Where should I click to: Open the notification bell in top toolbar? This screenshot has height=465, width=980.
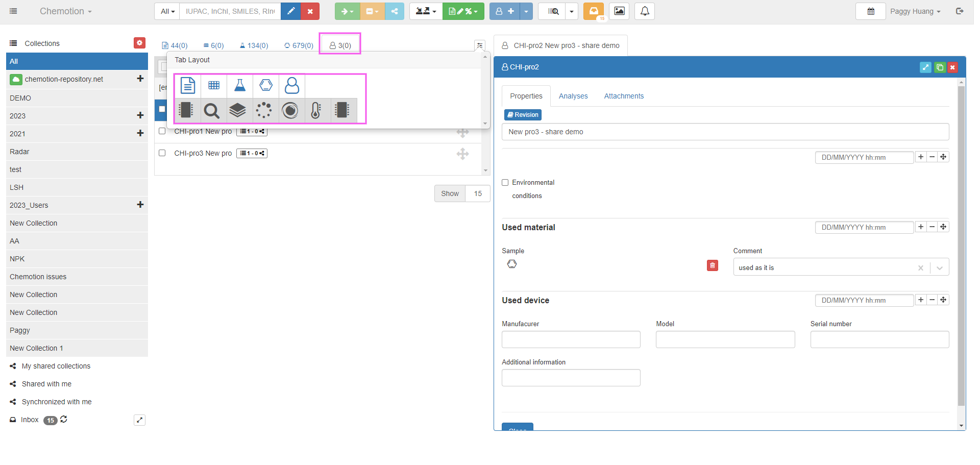[x=645, y=11]
